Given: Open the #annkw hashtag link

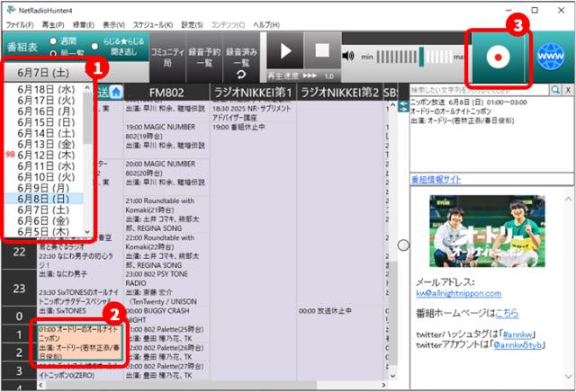Looking at the screenshot, I should (x=517, y=334).
